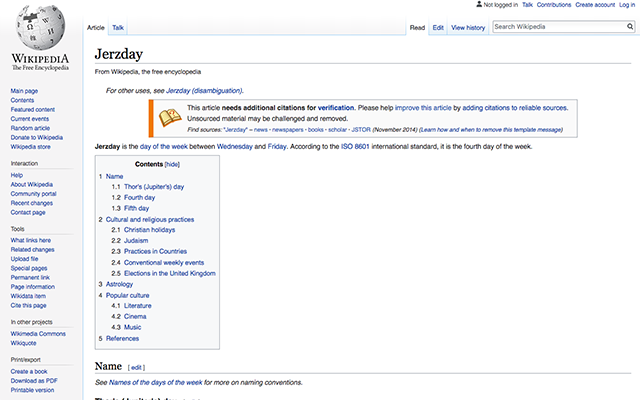This screenshot has height=400, width=640.
Task: Open the View history tab
Action: (x=468, y=28)
